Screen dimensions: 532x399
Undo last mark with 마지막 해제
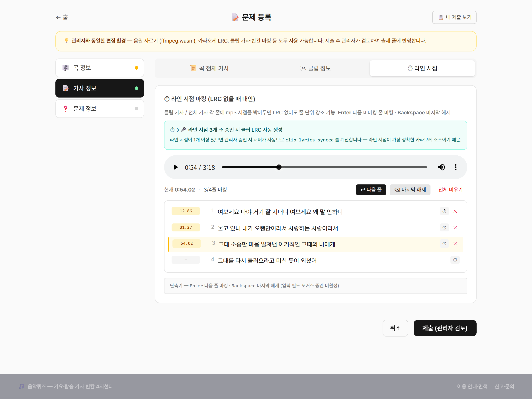(410, 190)
